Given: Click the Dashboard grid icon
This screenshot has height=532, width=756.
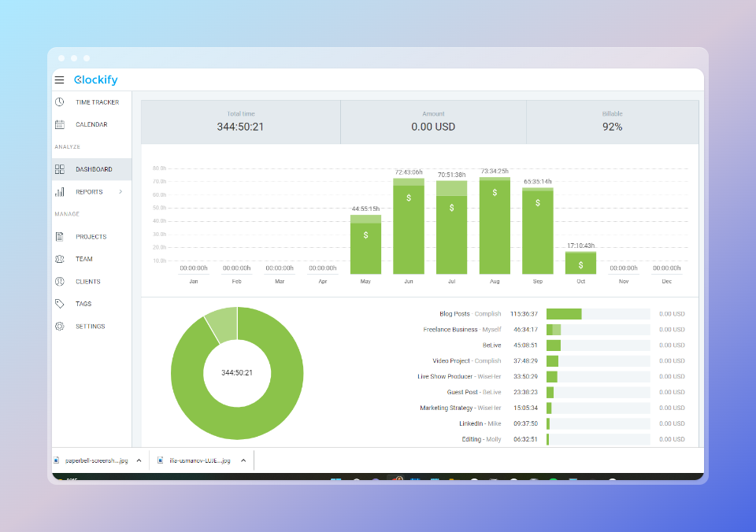Looking at the screenshot, I should [60, 168].
